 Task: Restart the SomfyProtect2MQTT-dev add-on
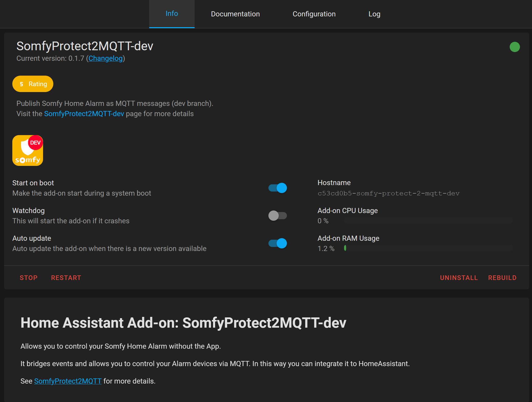(66, 277)
